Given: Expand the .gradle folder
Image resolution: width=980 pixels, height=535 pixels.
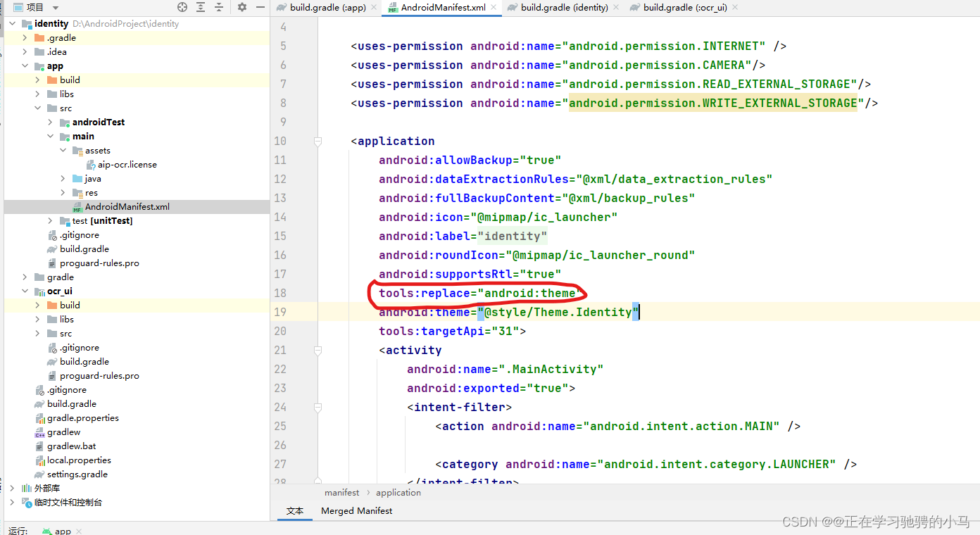Looking at the screenshot, I should pyautogui.click(x=25, y=38).
